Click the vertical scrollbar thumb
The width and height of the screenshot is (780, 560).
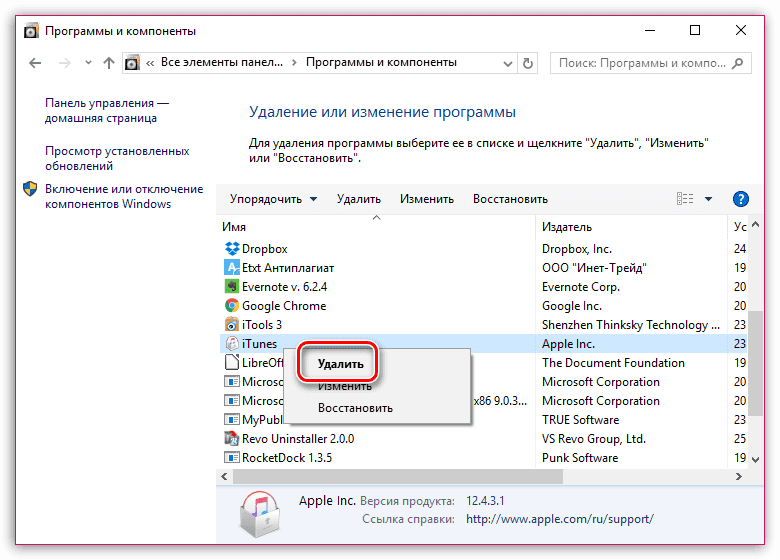point(756,363)
